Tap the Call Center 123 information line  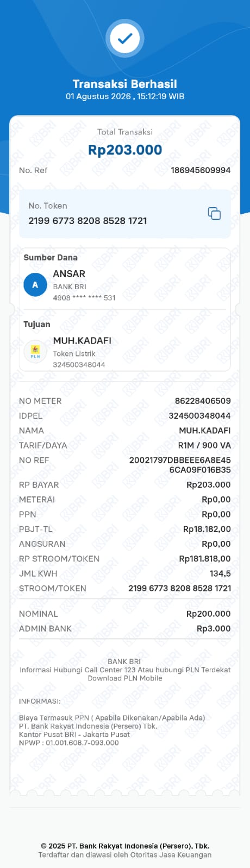(125, 670)
